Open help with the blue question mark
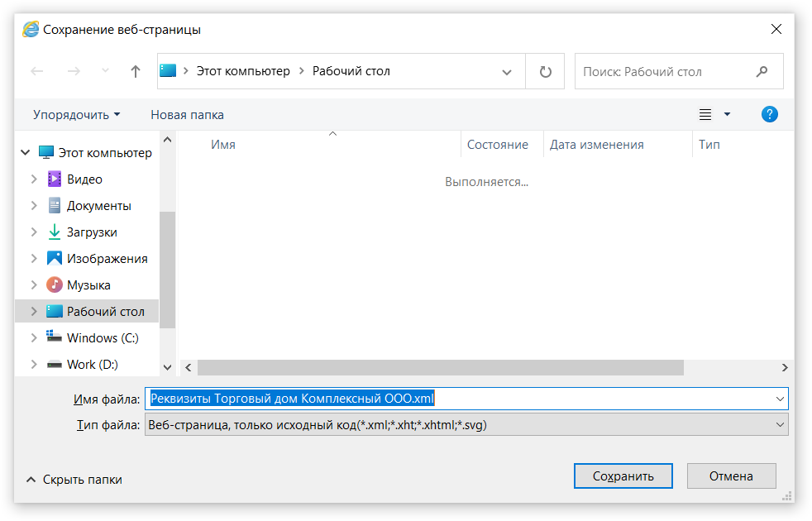This screenshot has width=812, height=521. 769,115
